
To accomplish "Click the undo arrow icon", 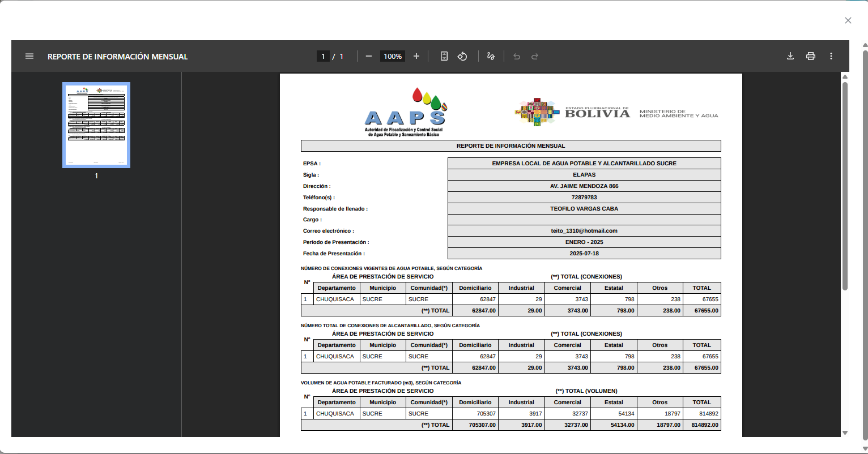I will pos(517,56).
